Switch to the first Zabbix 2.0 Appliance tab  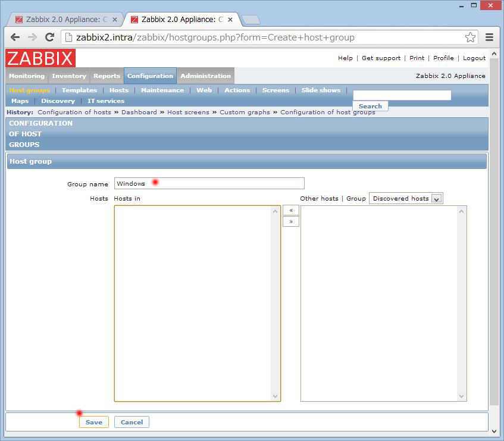(64, 20)
